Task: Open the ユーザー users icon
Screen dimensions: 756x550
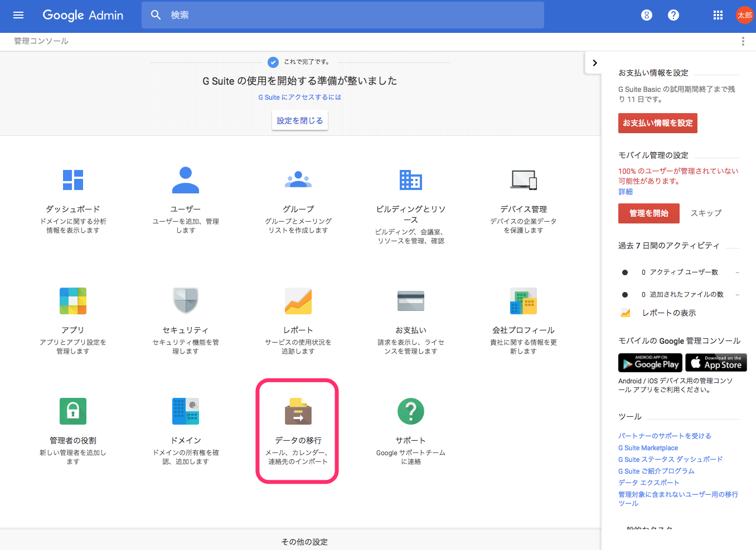Action: click(x=186, y=179)
